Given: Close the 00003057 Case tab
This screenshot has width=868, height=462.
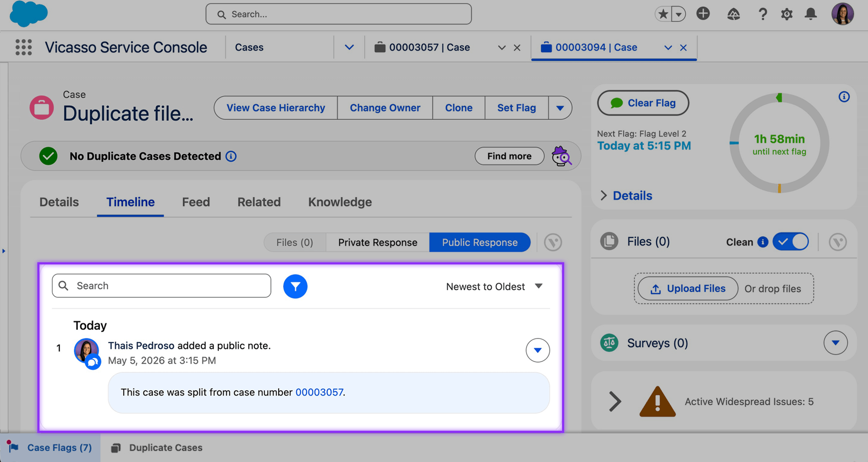Looking at the screenshot, I should click(x=517, y=48).
